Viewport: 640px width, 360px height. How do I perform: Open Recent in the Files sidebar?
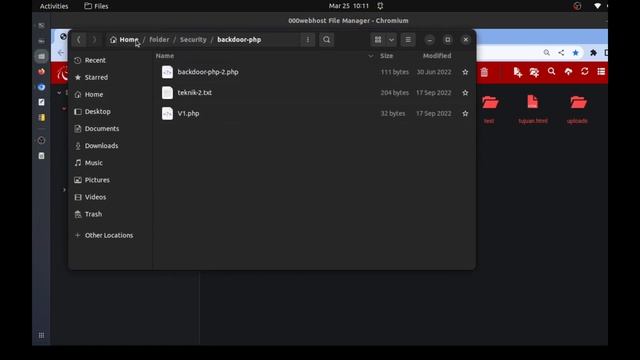pos(110,60)
